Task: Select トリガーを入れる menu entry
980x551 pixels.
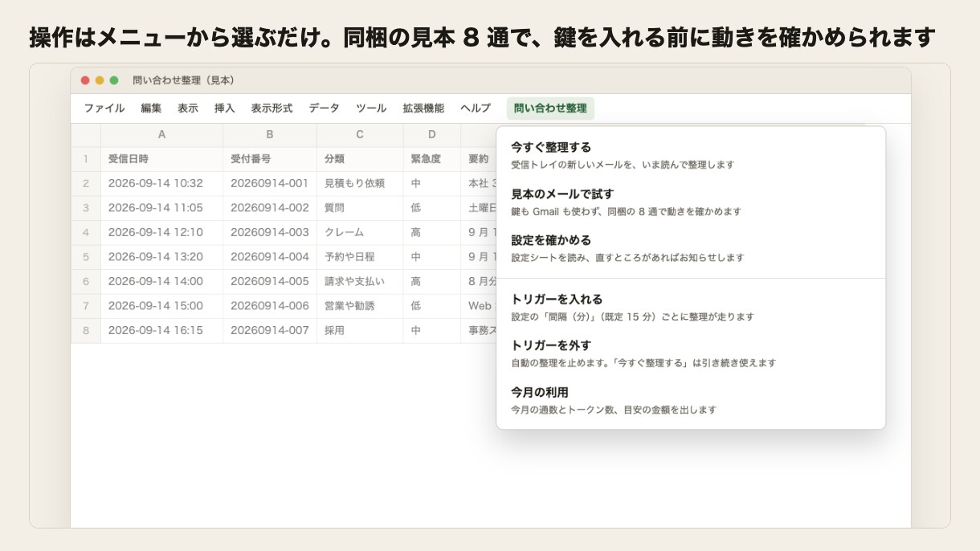Action: click(x=691, y=308)
